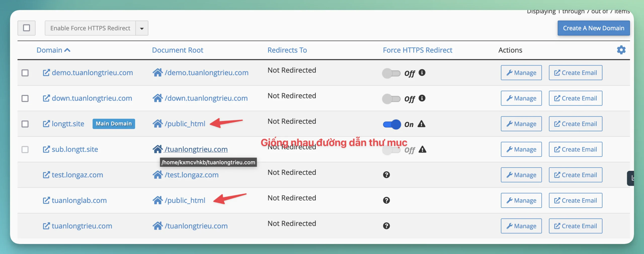The height and width of the screenshot is (254, 644).
Task: Click Create A New Domain button
Action: 593,28
